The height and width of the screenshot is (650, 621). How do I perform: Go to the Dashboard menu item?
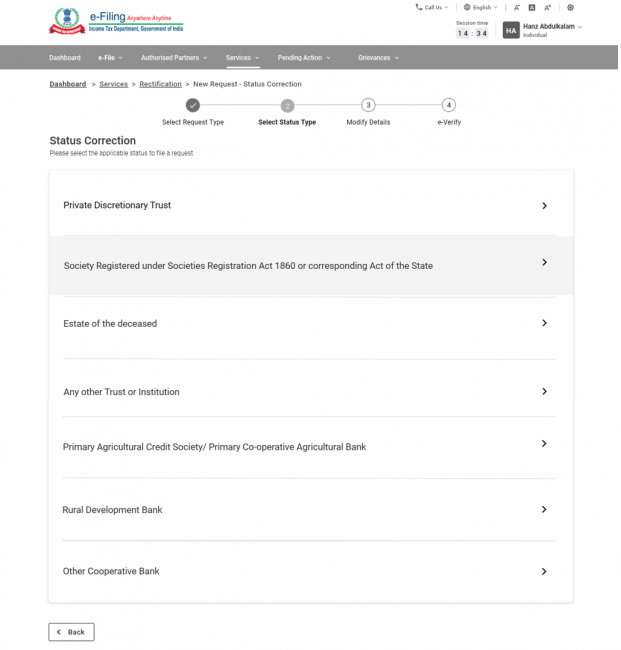pos(65,58)
